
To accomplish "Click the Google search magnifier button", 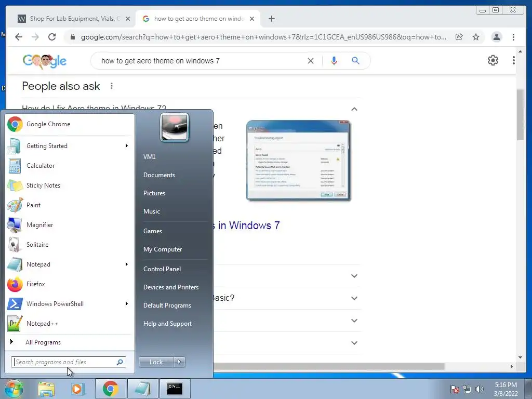I will point(355,61).
